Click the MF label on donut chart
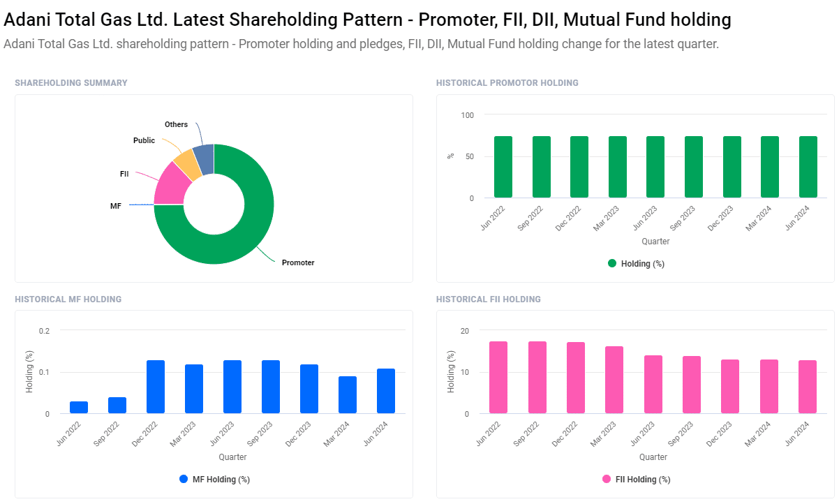839x504 pixels. (116, 207)
